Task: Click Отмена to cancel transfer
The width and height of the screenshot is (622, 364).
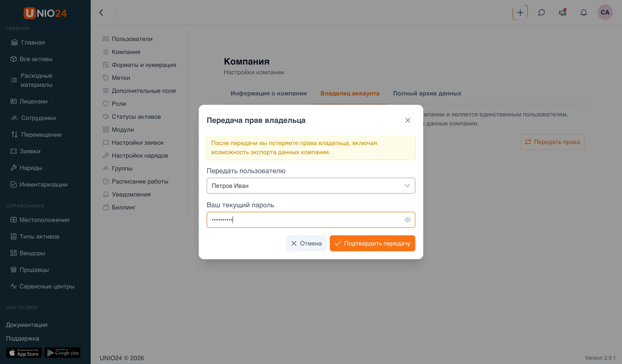Action: [306, 243]
